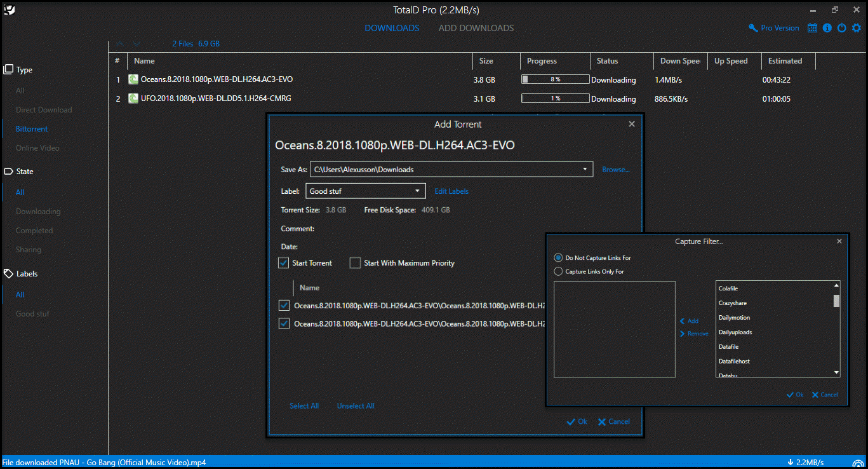Image resolution: width=868 pixels, height=469 pixels.
Task: Confirm Capture Filter with Ok
Action: click(x=795, y=395)
